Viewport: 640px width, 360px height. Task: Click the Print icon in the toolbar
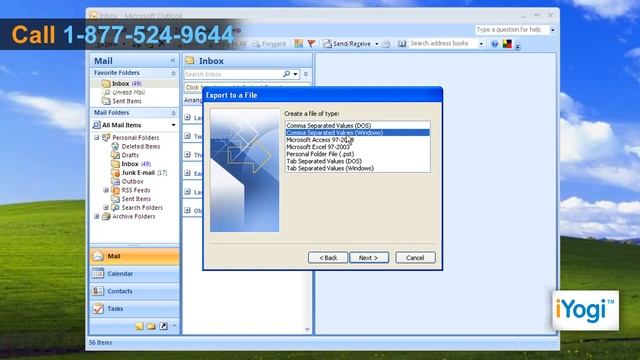(386, 44)
